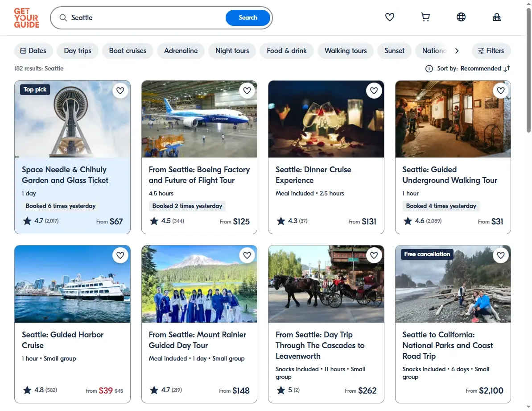Heart the Guided Harbor Cruise
Screen dimensions: 532x411
(x=120, y=255)
